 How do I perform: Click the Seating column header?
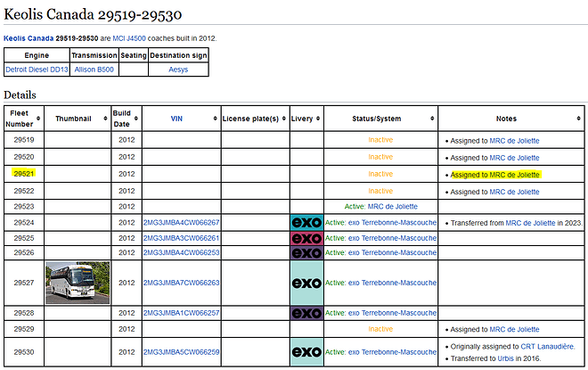point(134,55)
